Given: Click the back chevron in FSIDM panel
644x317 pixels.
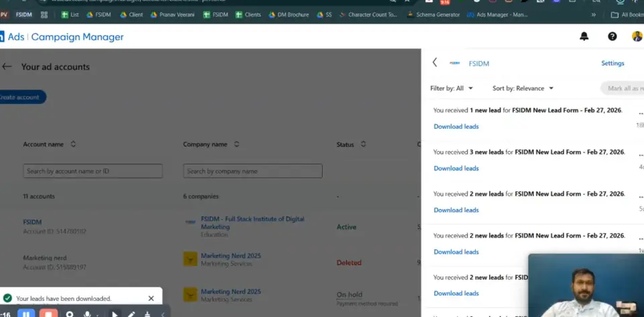Looking at the screenshot, I should (435, 62).
